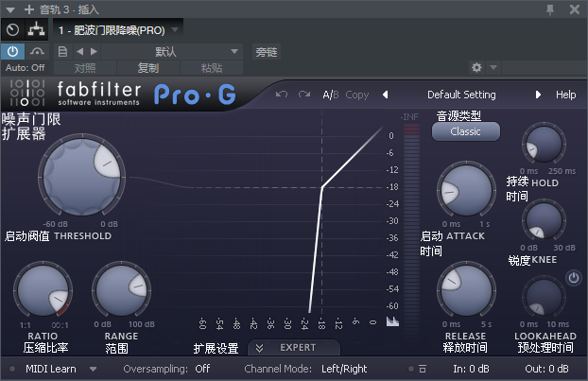Toggle automation mode icon next to power
Screen dimensions: 588x381
point(37,51)
